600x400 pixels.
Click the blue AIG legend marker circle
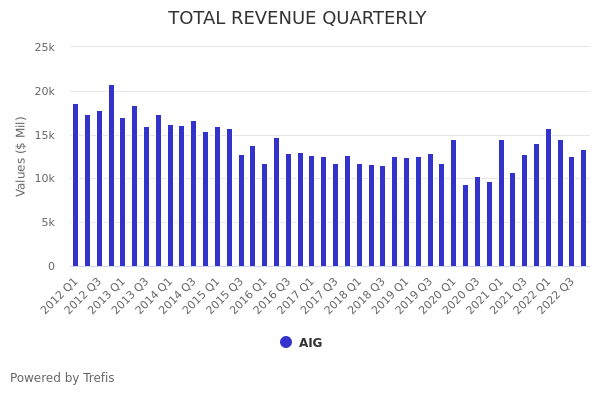tap(286, 342)
